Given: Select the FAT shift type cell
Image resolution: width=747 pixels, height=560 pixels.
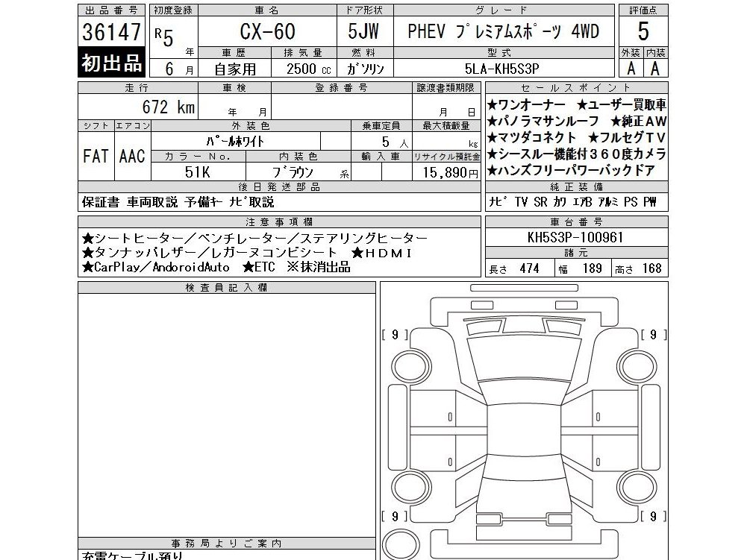Looking at the screenshot, I should pyautogui.click(x=96, y=156).
